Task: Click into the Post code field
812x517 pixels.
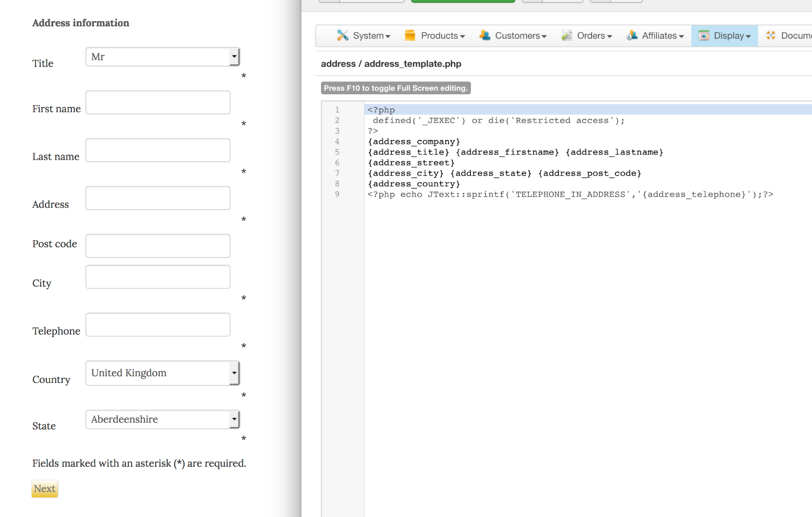Action: pos(158,246)
